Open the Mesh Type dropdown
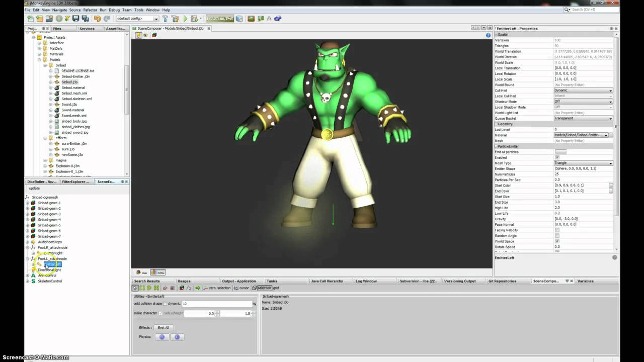The width and height of the screenshot is (644, 362). [583, 163]
